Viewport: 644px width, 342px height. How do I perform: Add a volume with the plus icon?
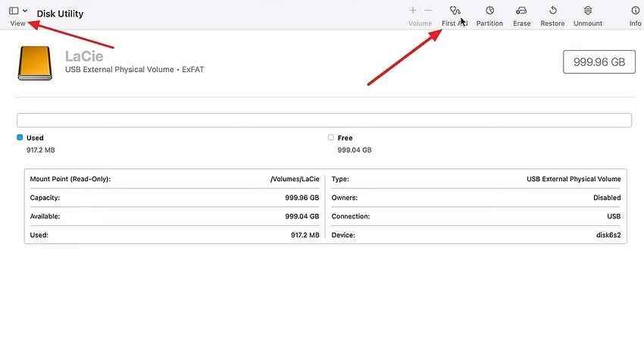(x=413, y=11)
